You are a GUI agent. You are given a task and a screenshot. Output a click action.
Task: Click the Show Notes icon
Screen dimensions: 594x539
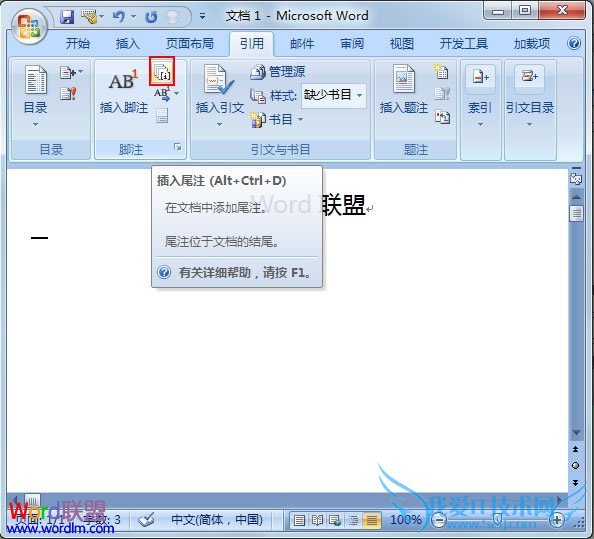pyautogui.click(x=162, y=116)
